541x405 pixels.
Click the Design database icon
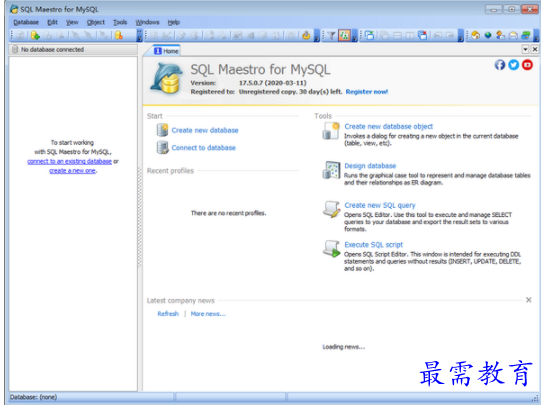pyautogui.click(x=332, y=170)
